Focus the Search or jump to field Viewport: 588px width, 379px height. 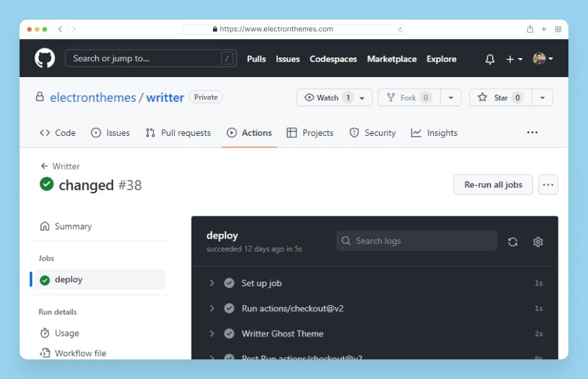click(x=151, y=58)
